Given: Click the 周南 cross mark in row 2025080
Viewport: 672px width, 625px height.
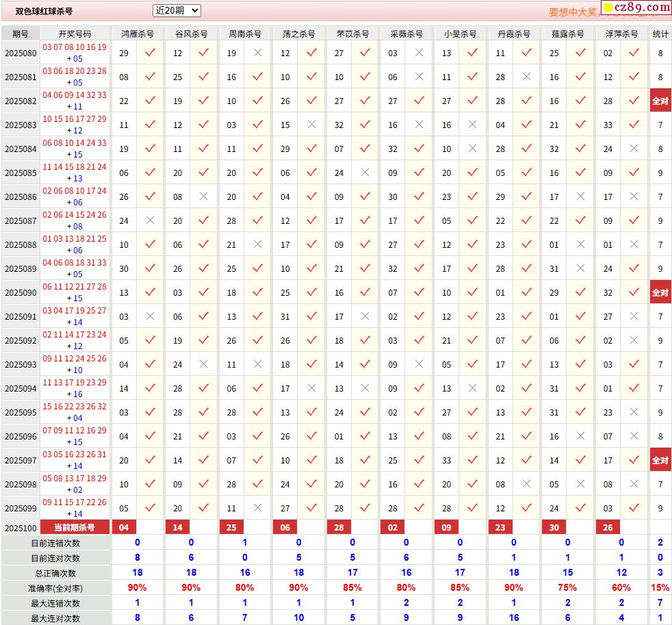Looking at the screenshot, I should [257, 52].
